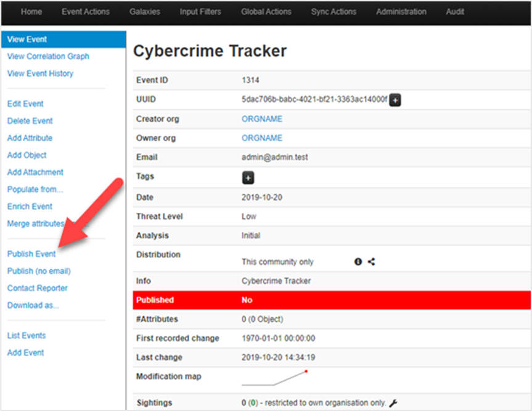The image size is (532, 411).
Task: Open the Audit menu
Action: tap(455, 12)
